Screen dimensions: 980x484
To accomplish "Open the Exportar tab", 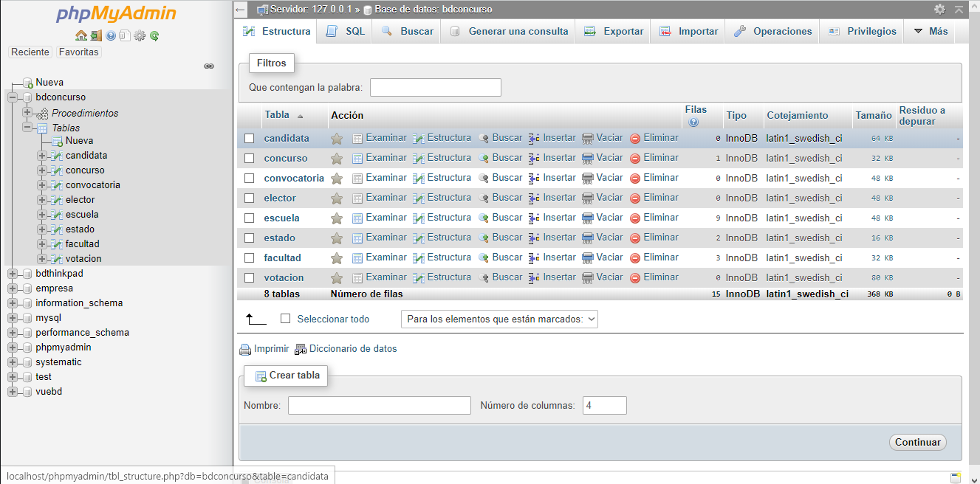I will pyautogui.click(x=612, y=31).
